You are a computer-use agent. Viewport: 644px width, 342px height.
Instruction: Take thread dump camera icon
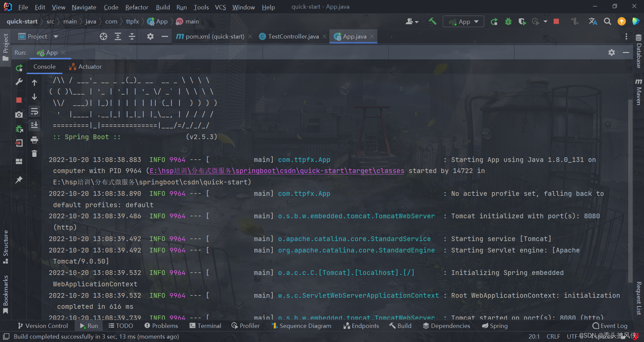click(x=19, y=115)
